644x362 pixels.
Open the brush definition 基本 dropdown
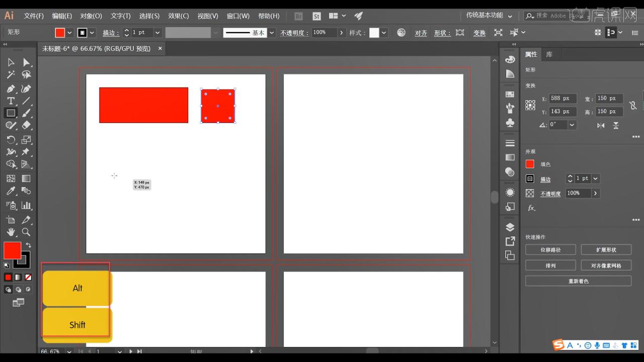click(x=272, y=33)
